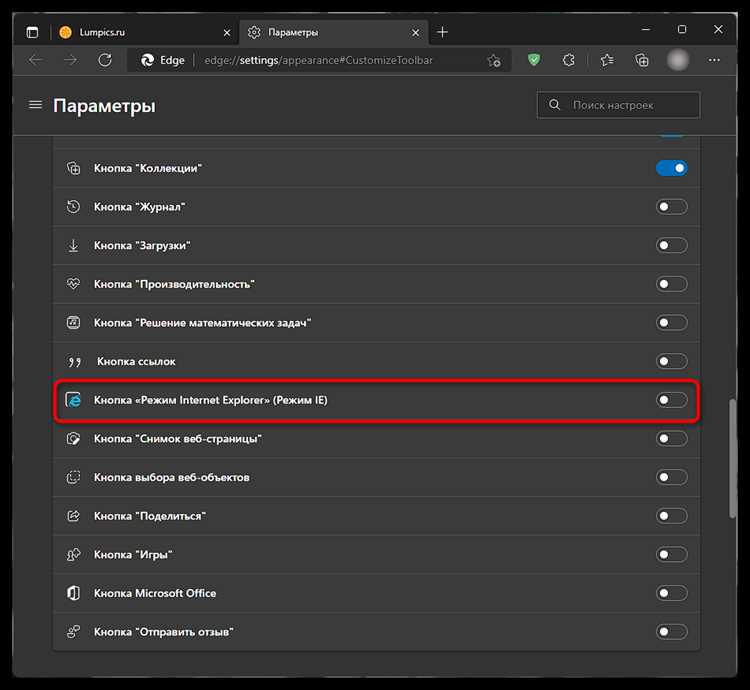
Task: Click the Performance heart icon
Action: 73,284
